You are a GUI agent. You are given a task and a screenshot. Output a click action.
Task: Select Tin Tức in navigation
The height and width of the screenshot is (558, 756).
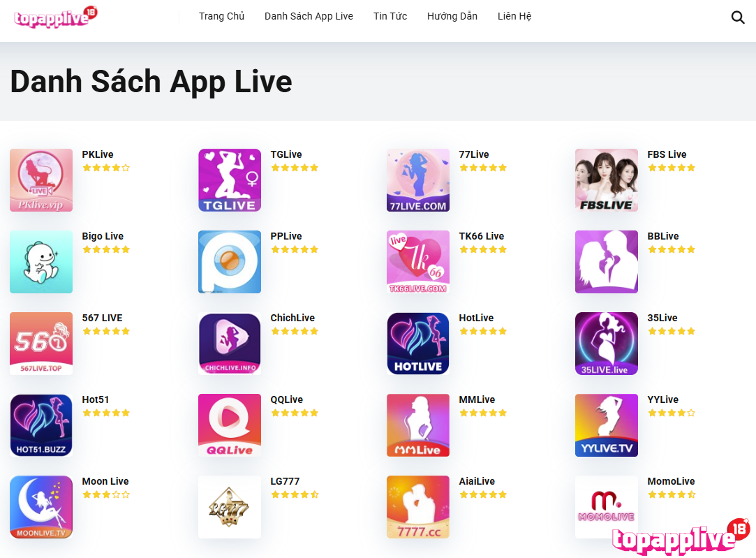[x=390, y=16]
